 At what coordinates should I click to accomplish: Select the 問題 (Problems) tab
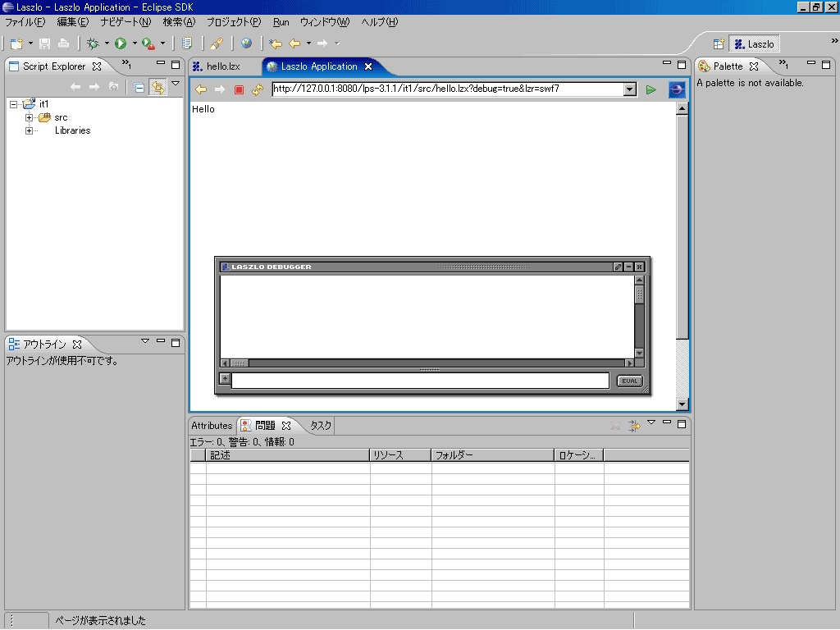pyautogui.click(x=267, y=426)
